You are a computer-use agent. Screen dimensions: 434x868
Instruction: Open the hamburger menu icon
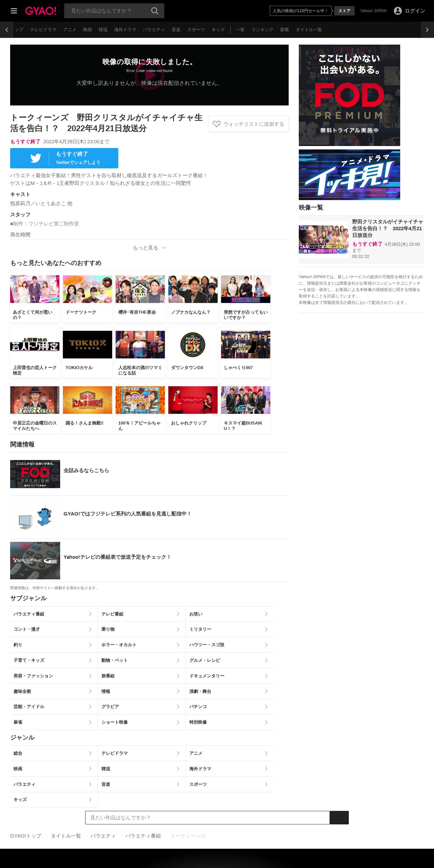[x=14, y=11]
